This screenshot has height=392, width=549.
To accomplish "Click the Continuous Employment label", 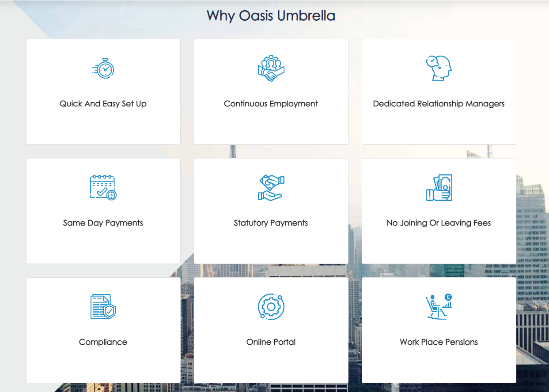I will click(271, 104).
